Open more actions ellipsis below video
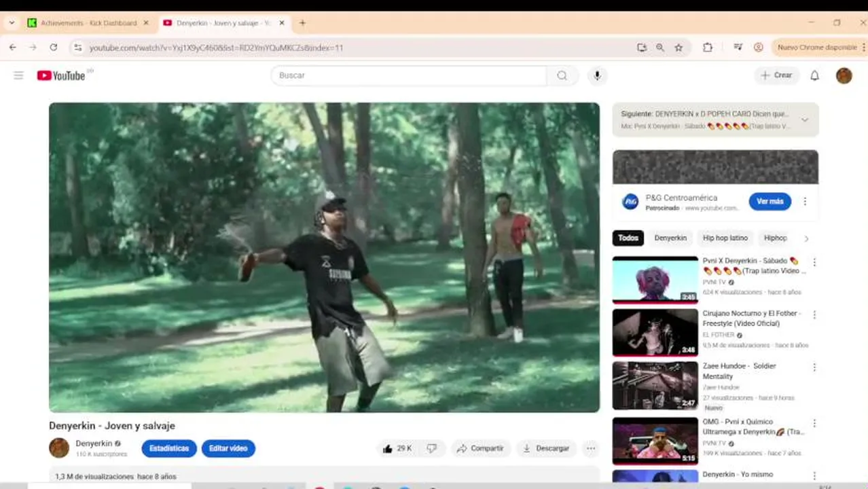 [x=591, y=448]
